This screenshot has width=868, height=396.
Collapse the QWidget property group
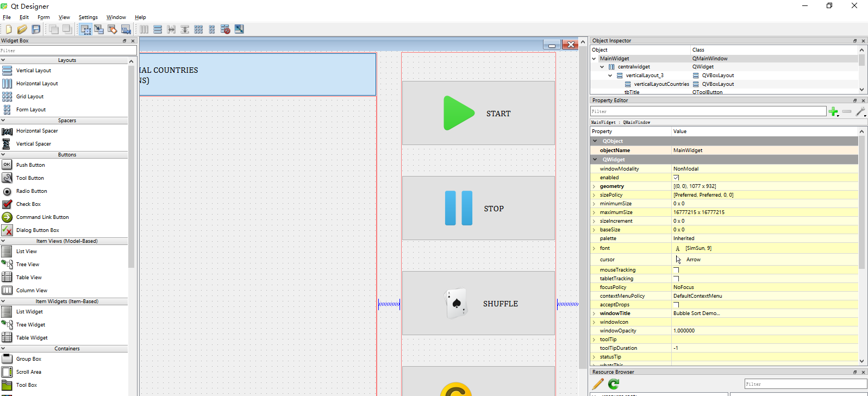(x=595, y=160)
